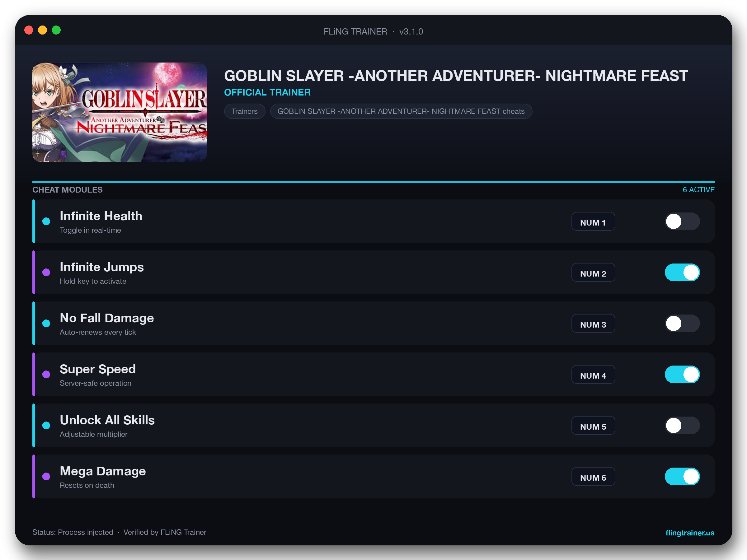747x560 pixels.
Task: Turn off the Infinite Jumps switch
Action: (x=682, y=273)
